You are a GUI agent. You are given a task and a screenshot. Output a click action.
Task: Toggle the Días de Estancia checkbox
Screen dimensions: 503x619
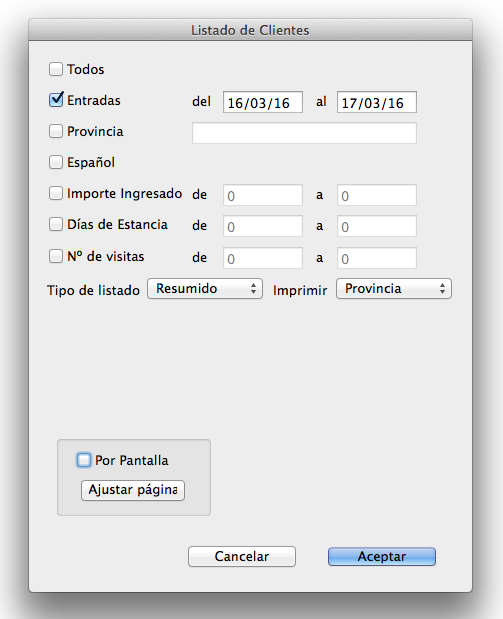(x=56, y=224)
